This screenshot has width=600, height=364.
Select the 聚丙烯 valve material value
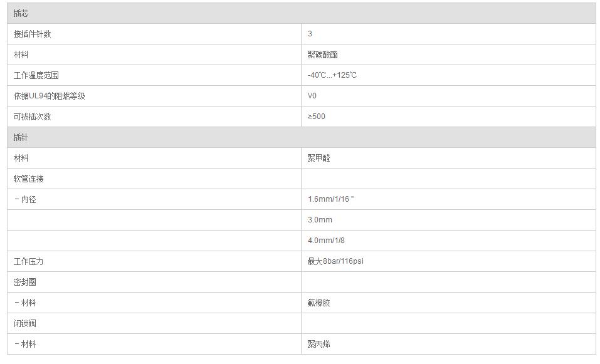point(319,344)
